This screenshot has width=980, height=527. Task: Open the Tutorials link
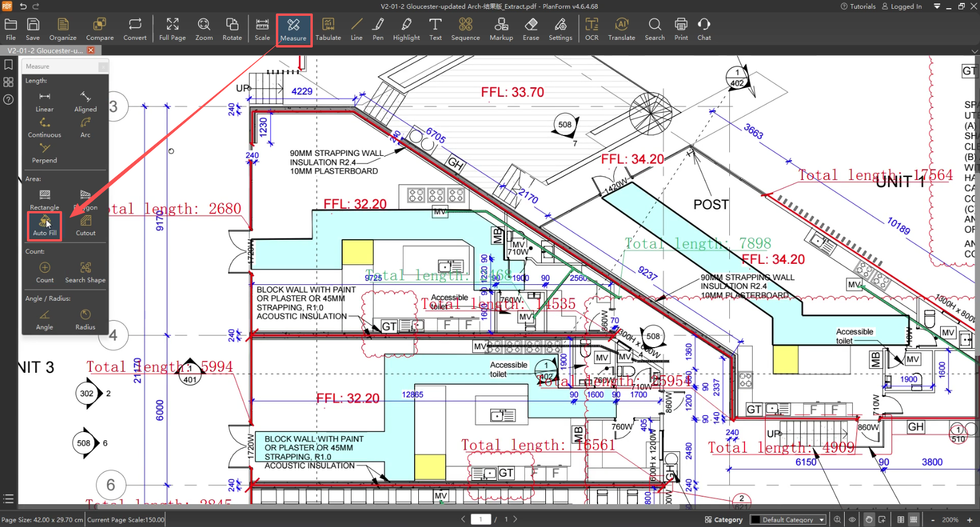858,6
